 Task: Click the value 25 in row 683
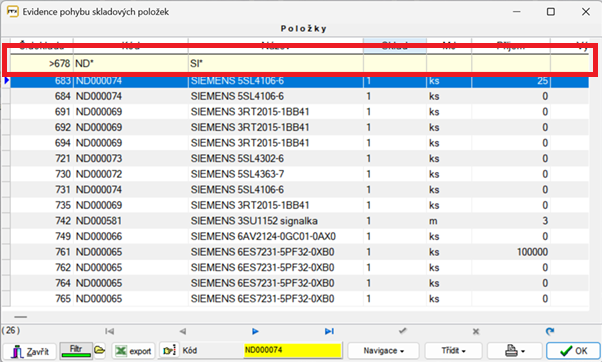click(x=542, y=81)
